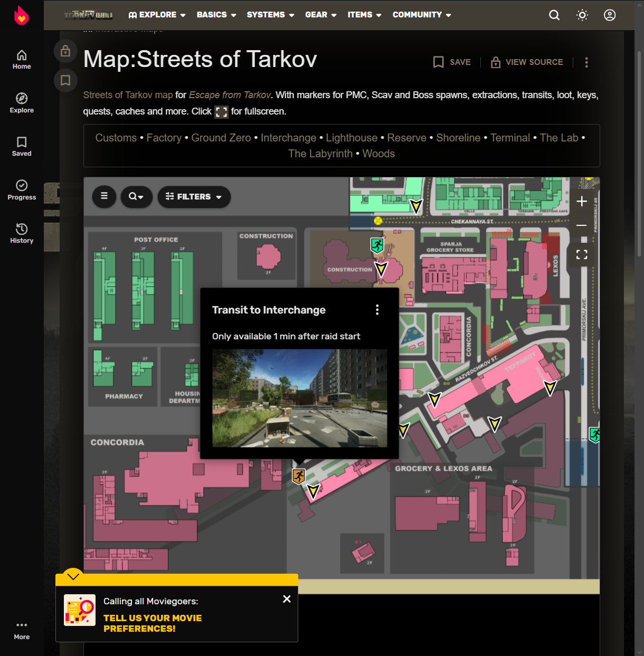Expand the EXPLORE menu
Screen dimensions: 644x656
point(157,15)
